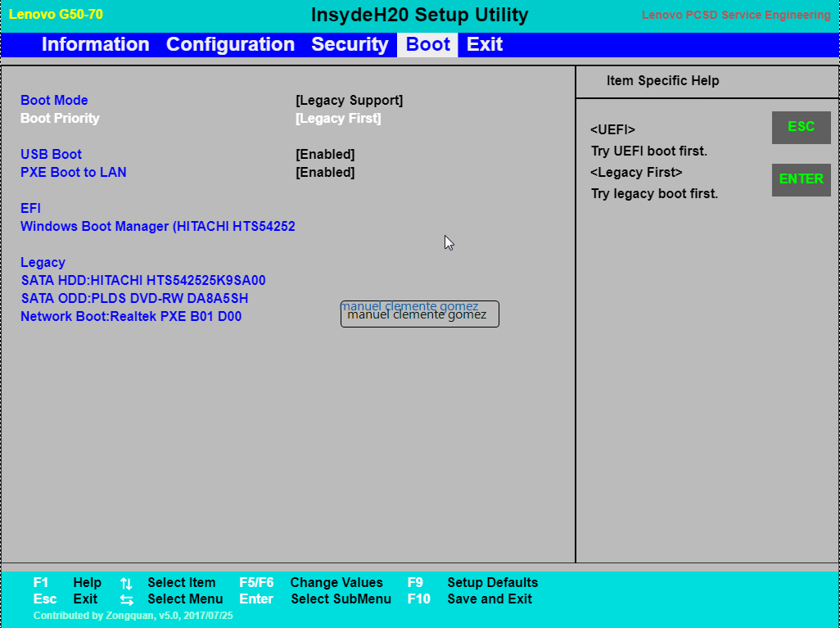Select the Security tab
This screenshot has height=628, width=840.
[350, 44]
